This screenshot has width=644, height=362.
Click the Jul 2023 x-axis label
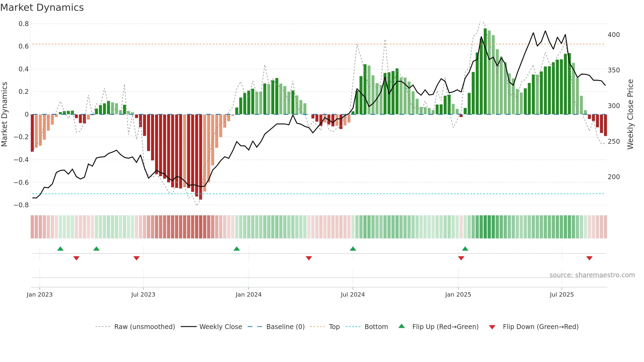(x=143, y=294)
